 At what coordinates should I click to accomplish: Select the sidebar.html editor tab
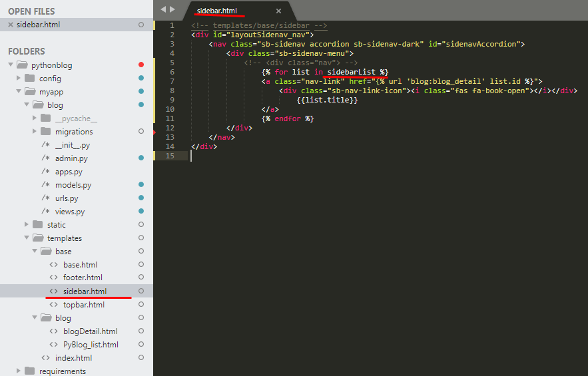[216, 11]
